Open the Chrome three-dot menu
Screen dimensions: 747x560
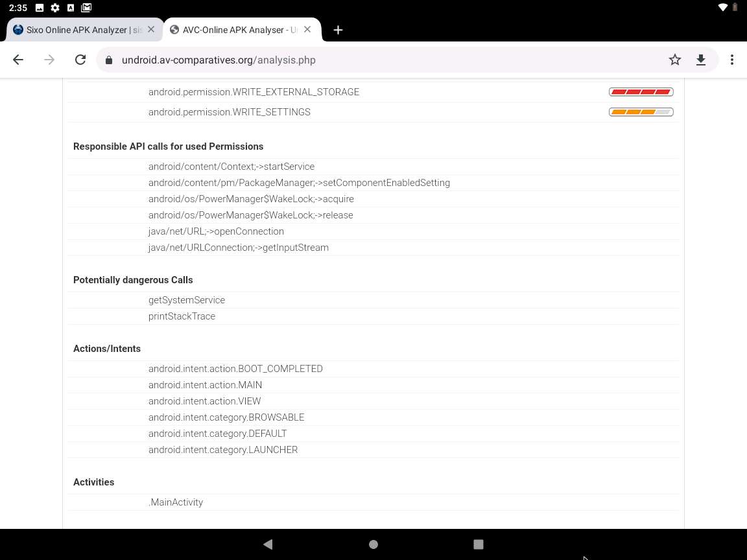point(731,60)
